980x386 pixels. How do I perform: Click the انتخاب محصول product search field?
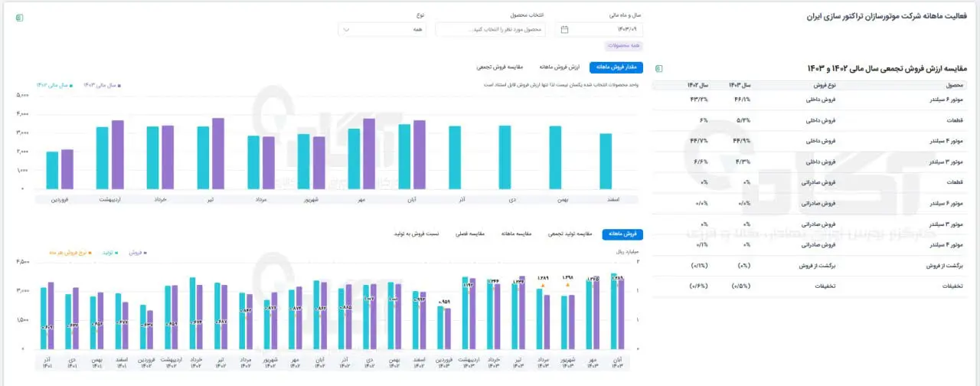coord(490,29)
